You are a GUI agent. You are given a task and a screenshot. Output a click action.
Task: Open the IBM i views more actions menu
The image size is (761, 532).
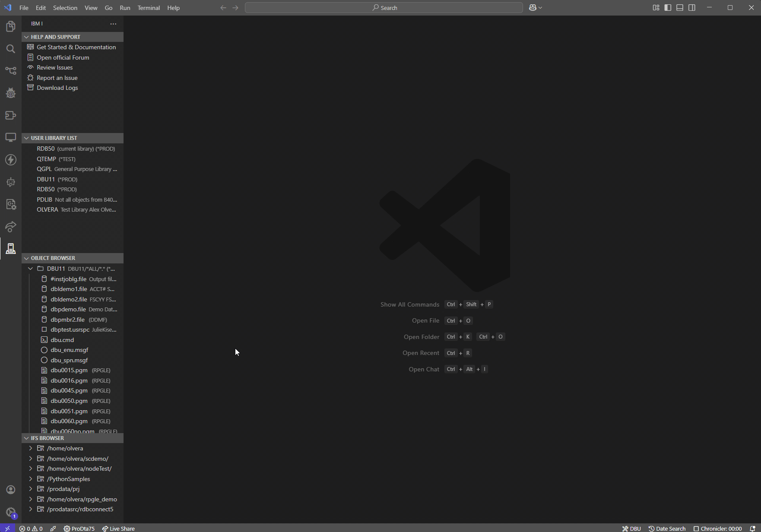[x=113, y=24]
